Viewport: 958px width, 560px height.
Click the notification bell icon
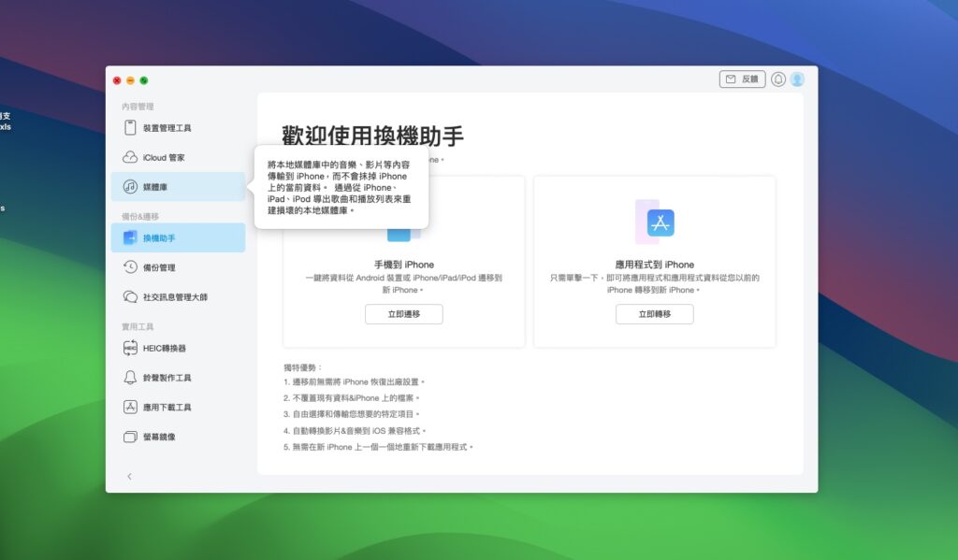point(776,79)
